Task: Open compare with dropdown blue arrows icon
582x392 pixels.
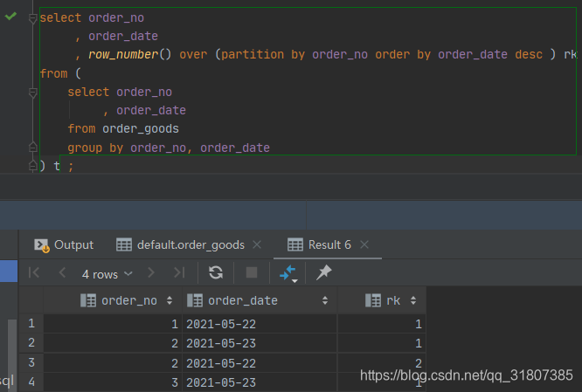Action: tap(288, 273)
